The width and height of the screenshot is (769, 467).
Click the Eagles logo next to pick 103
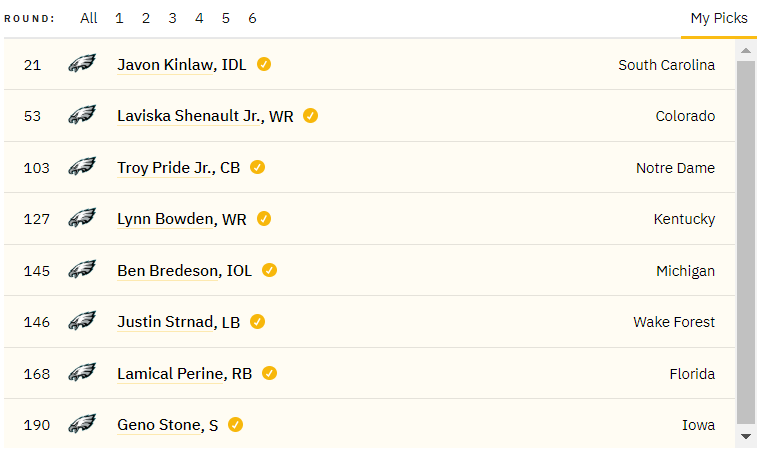(x=81, y=167)
